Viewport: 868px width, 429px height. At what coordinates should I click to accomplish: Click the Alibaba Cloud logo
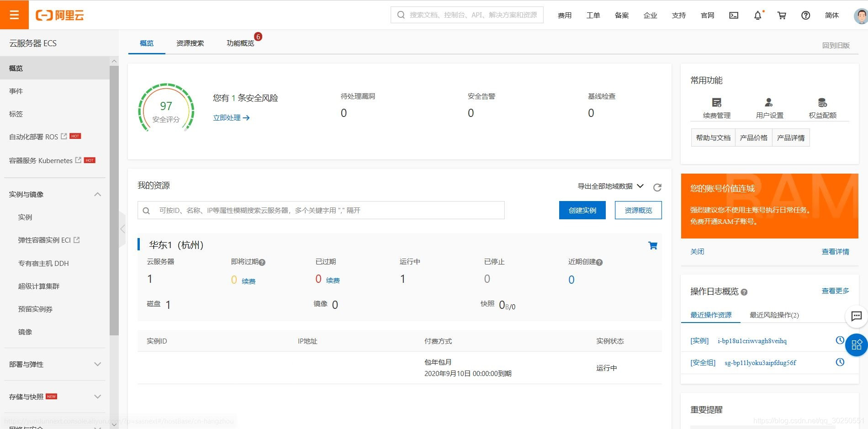tap(60, 15)
